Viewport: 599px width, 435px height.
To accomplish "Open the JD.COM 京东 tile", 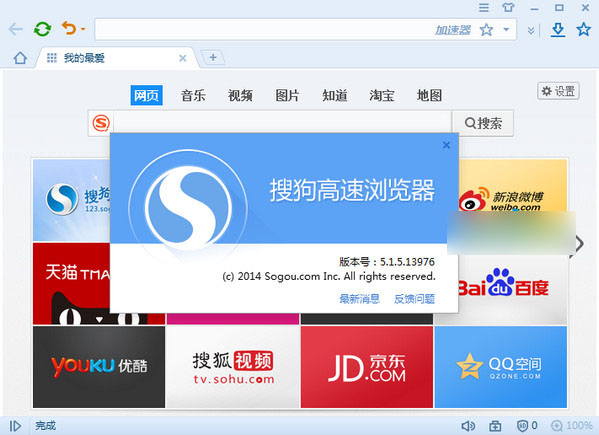I will pos(367,367).
